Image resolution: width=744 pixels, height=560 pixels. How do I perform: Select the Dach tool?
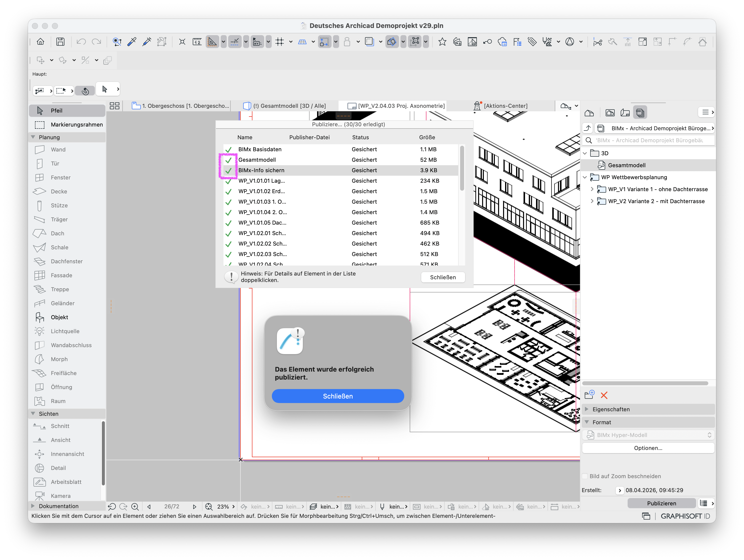(x=67, y=233)
